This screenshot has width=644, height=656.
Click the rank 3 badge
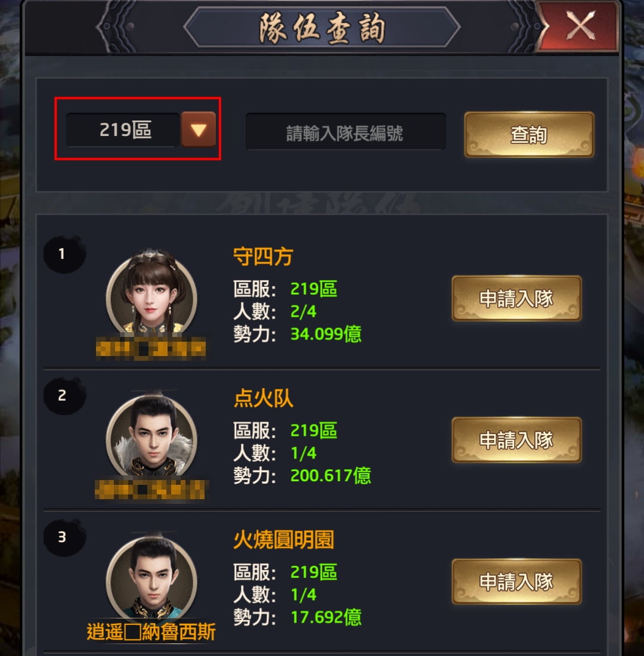pos(64,537)
